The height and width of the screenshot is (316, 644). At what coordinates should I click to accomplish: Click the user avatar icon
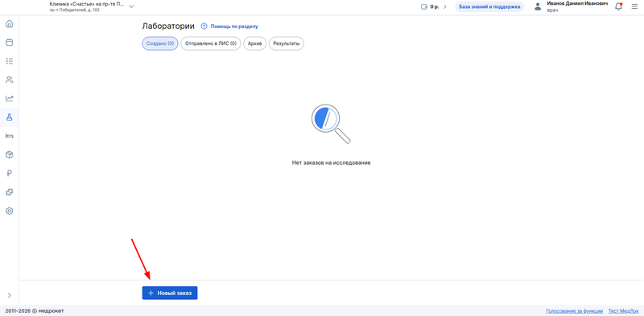[538, 6]
